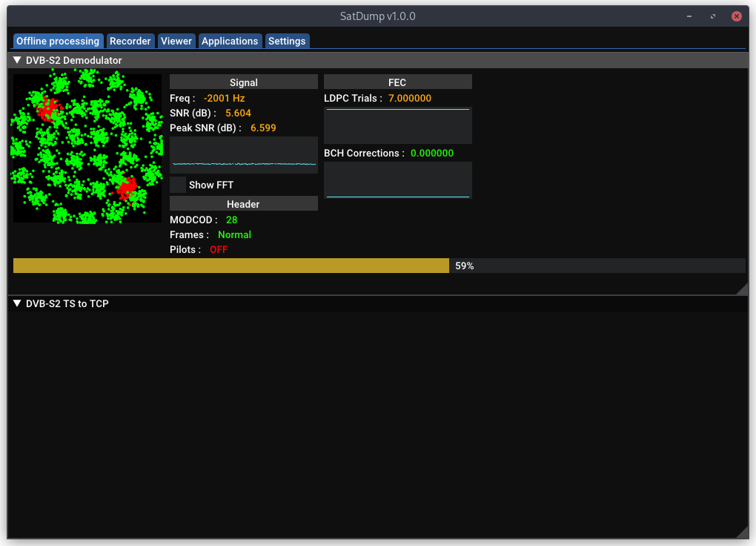Click the FEC section header
The width and height of the screenshot is (756, 546).
click(x=398, y=82)
